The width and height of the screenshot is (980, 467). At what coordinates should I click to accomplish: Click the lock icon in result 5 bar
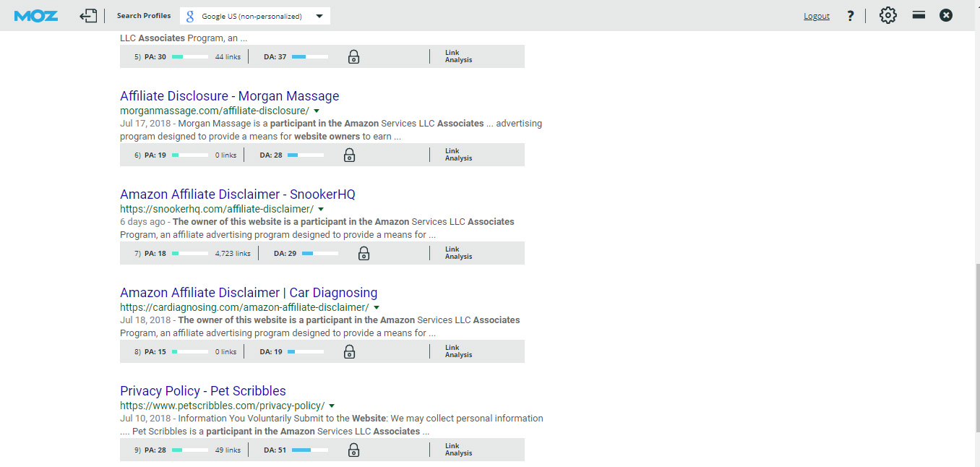353,56
